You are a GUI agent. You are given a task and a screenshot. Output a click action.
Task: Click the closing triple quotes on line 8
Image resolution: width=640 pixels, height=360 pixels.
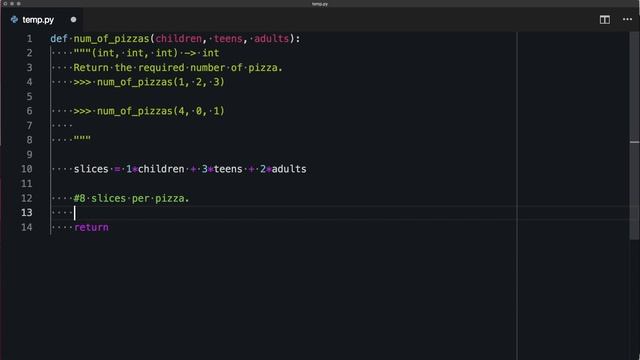(82, 139)
